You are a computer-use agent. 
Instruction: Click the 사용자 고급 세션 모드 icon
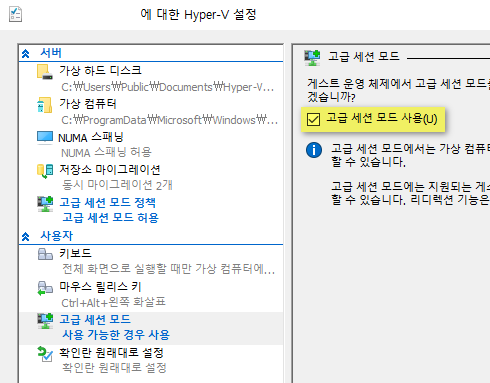tap(45, 321)
